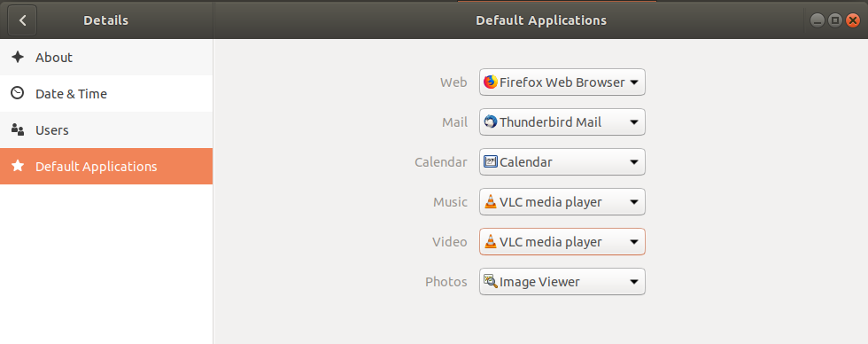The height and width of the screenshot is (344, 868).
Task: Click the clock icon for Date & Time
Action: 18,93
